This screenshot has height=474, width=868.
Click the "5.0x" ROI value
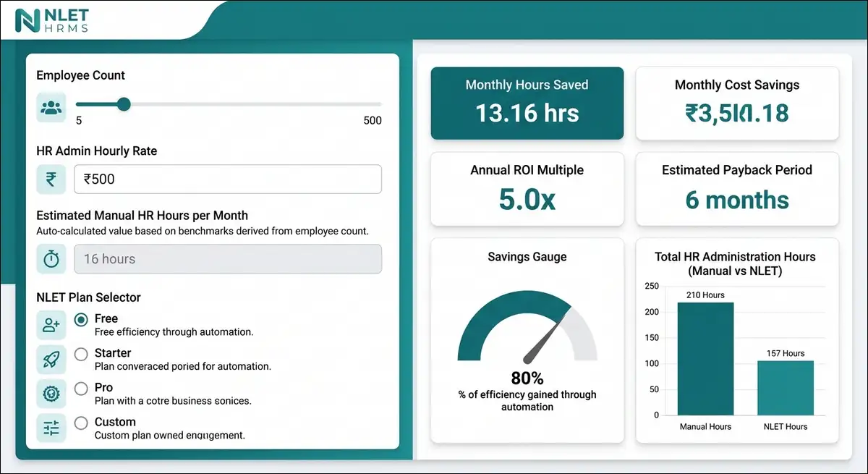coord(527,199)
